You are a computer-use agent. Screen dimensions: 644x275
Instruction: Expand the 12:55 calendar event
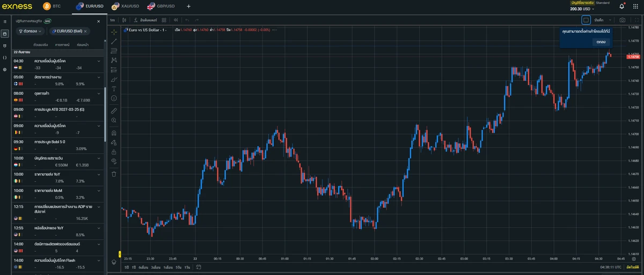(x=99, y=228)
